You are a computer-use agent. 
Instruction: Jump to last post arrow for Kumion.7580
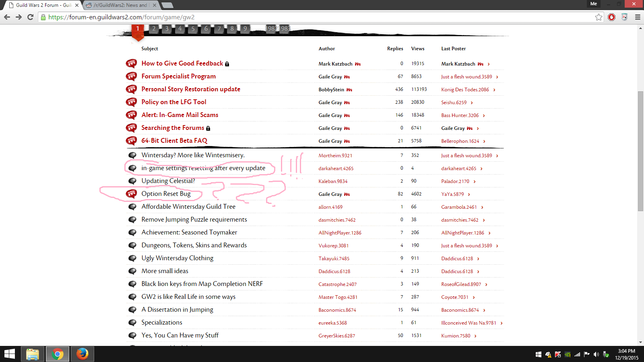pos(475,336)
